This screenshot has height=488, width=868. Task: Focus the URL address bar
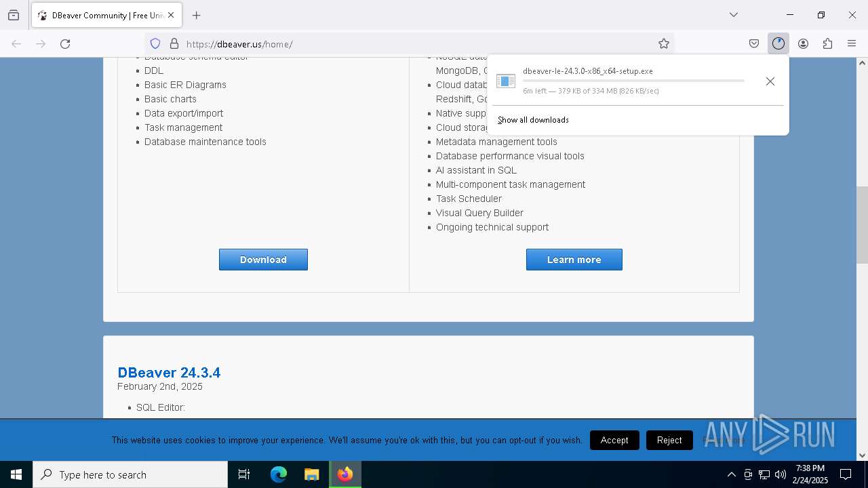point(409,44)
